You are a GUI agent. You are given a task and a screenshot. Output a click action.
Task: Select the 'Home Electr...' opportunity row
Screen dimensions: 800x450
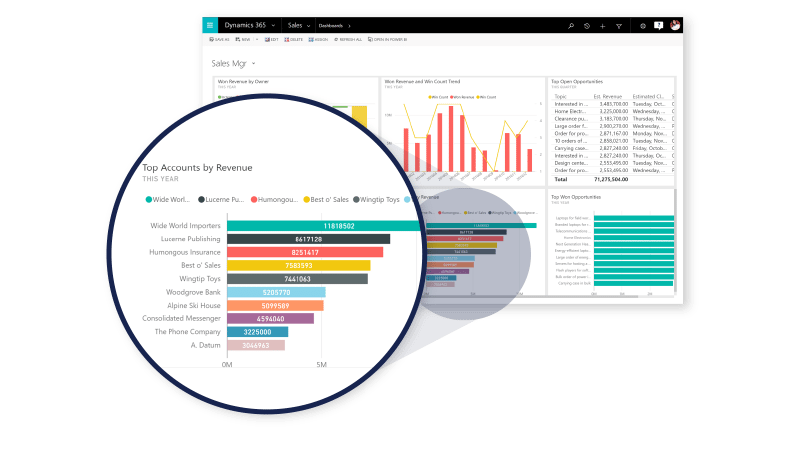tap(613, 111)
